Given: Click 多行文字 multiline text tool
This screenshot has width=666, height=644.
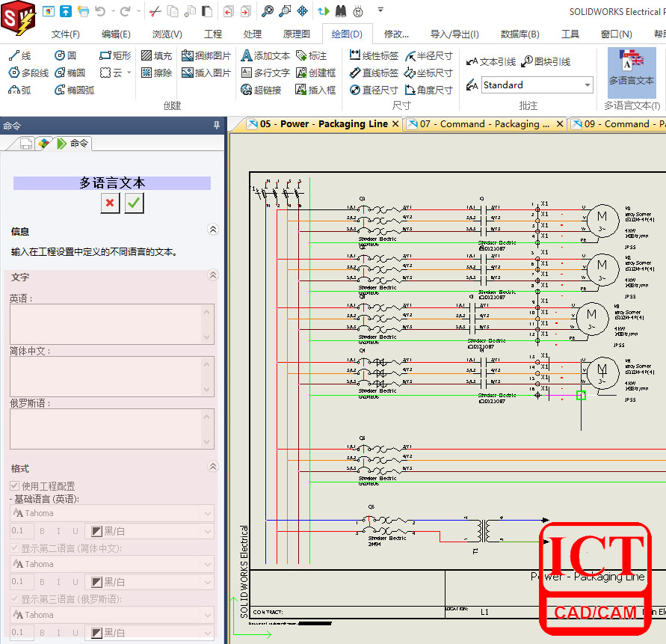Looking at the screenshot, I should (x=265, y=73).
